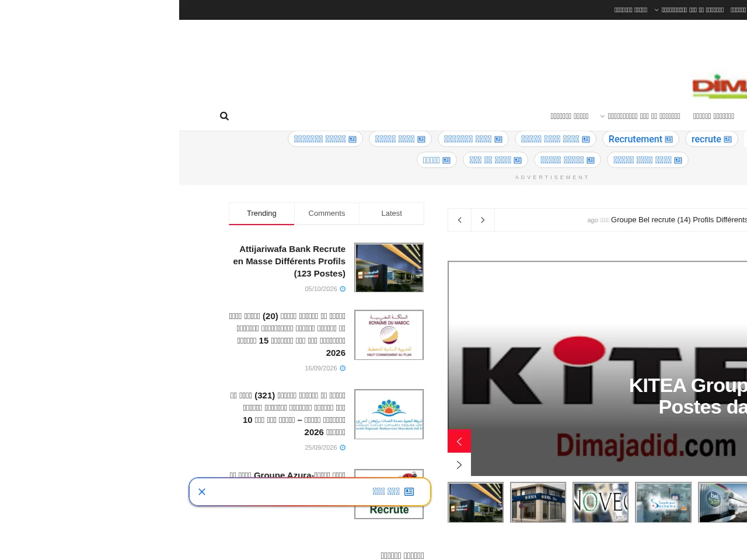Click clock icon beside 25/09/2026
747x560 pixels.
point(343,447)
